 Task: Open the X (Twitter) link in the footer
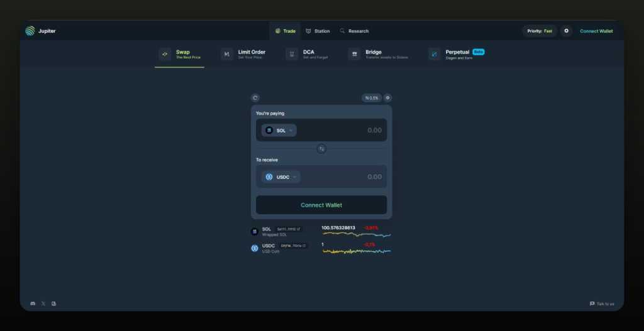pos(43,303)
